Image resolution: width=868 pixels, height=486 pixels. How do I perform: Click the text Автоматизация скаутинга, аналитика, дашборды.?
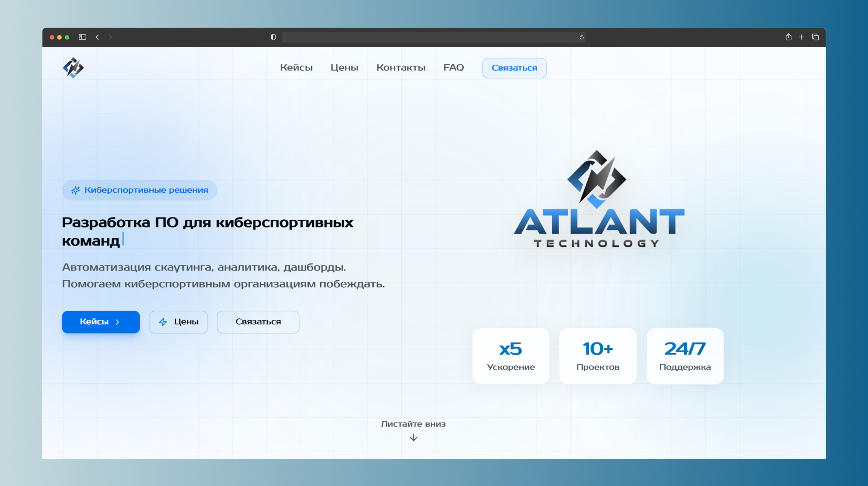click(x=204, y=267)
